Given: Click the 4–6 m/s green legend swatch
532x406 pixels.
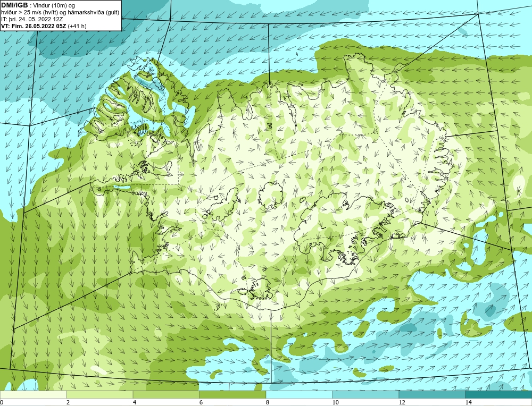Looking at the screenshot, I should 166,394.
